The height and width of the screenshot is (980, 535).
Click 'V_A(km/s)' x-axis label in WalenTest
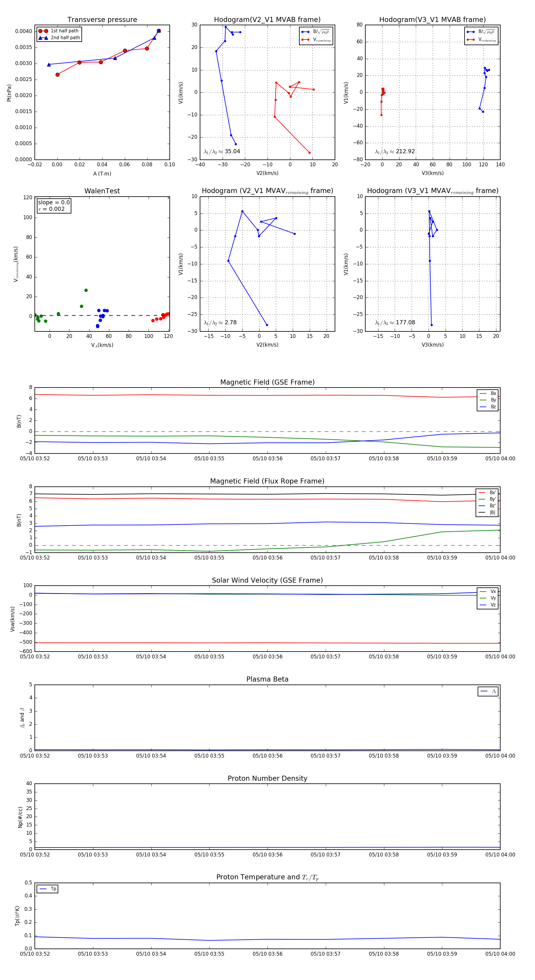pyautogui.click(x=102, y=345)
